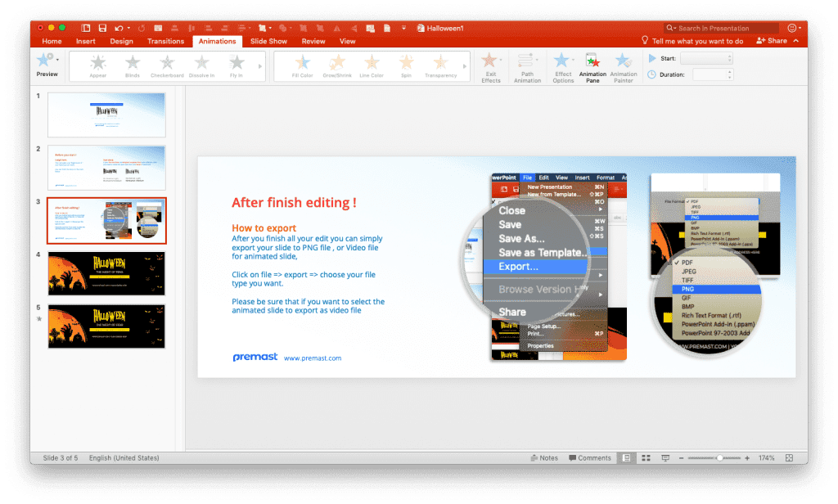Switch to Normal view
838x504 pixels.
click(x=626, y=458)
